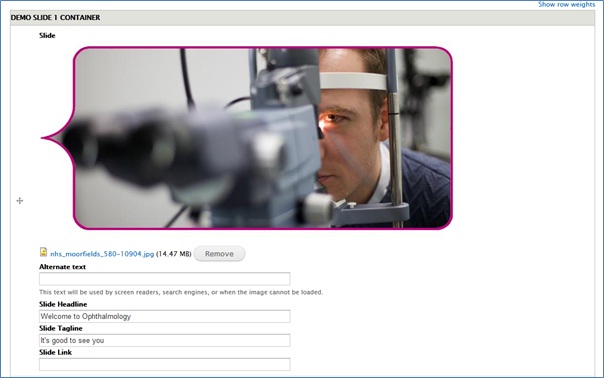The image size is (604, 378).
Task: Click the JPG file icon beside filename
Action: 44,252
